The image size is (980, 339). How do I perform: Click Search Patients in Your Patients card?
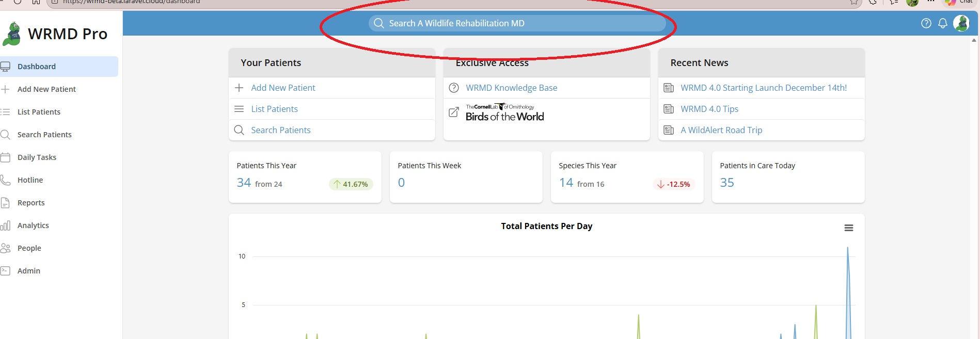(280, 130)
